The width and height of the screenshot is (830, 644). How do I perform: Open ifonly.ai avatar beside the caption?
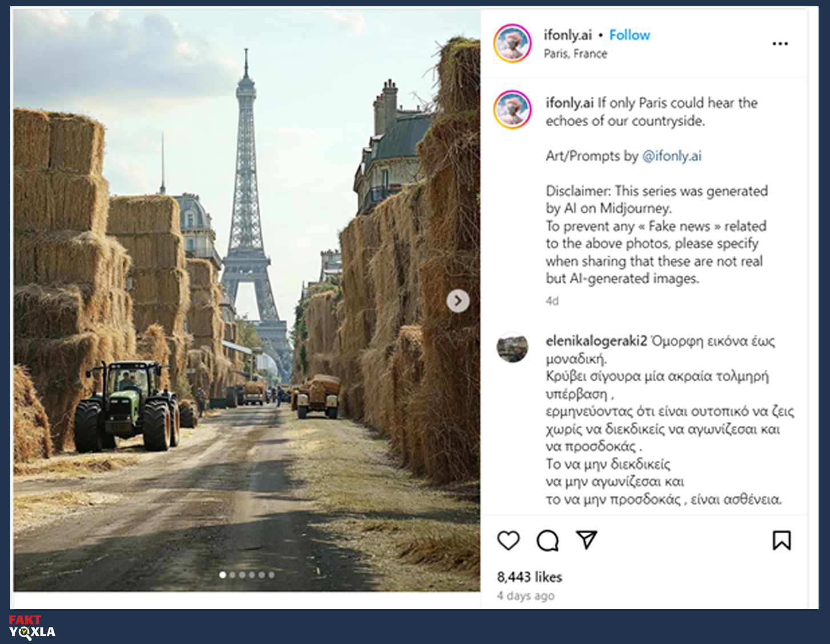[x=513, y=110]
